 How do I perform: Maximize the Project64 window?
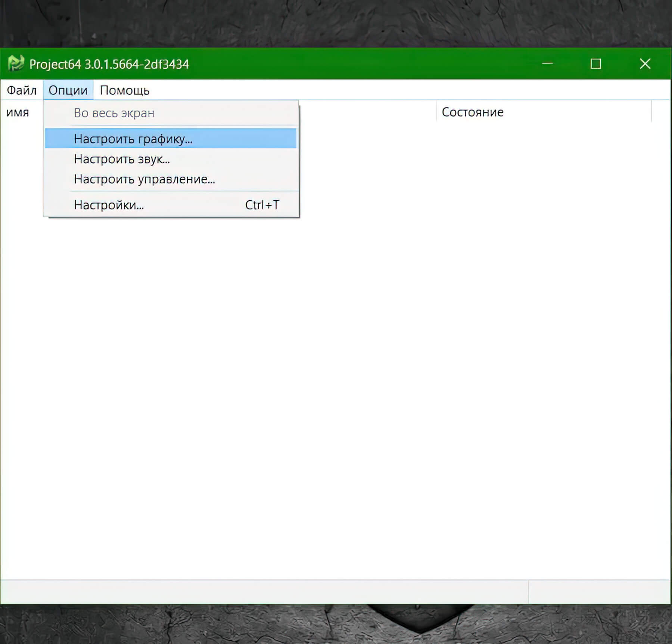[596, 64]
